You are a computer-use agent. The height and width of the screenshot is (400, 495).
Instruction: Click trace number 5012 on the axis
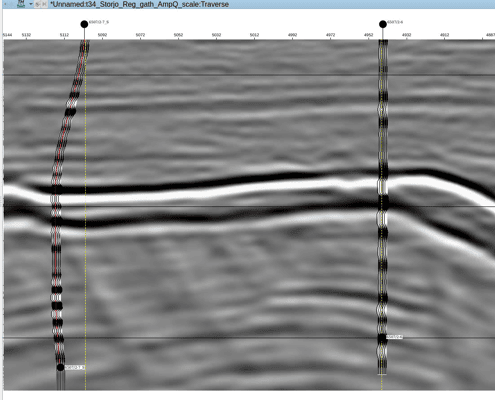pyautogui.click(x=254, y=35)
